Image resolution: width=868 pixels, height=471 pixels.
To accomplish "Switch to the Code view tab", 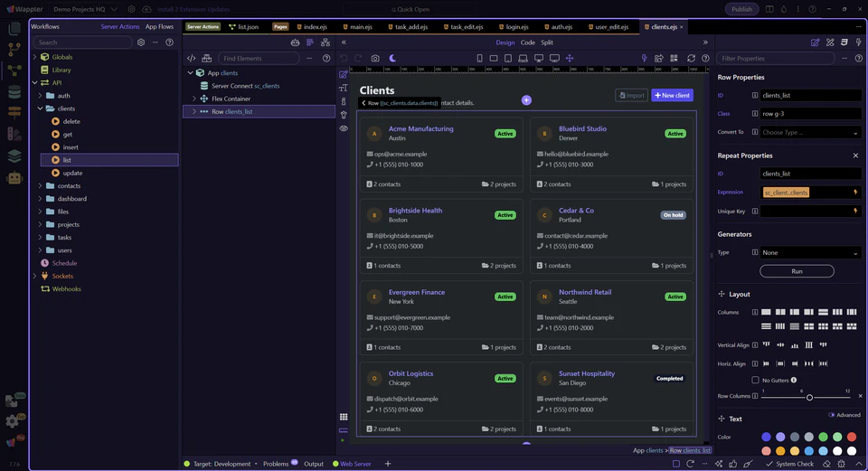I will click(x=527, y=42).
